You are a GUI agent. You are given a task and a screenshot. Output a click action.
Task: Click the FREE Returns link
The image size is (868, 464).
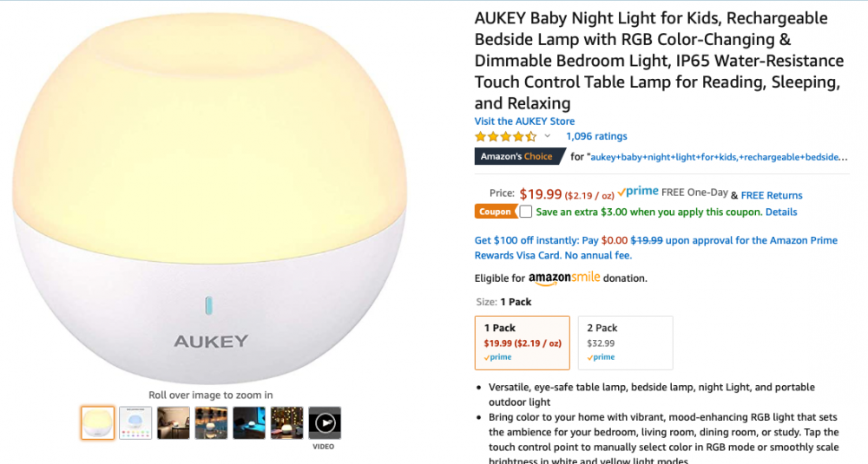click(x=772, y=195)
